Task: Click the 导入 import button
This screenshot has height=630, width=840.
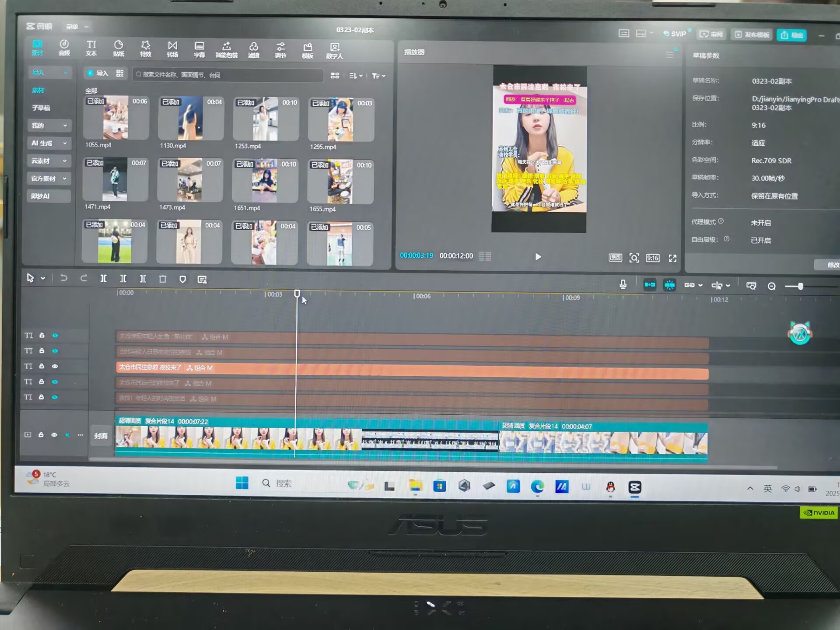Action: pyautogui.click(x=98, y=73)
